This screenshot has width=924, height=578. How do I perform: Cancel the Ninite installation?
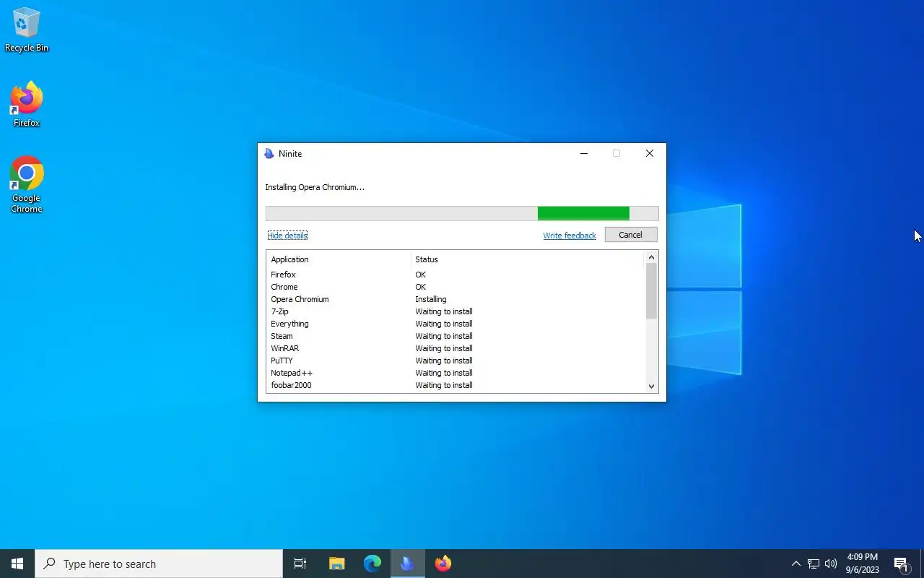pos(630,235)
